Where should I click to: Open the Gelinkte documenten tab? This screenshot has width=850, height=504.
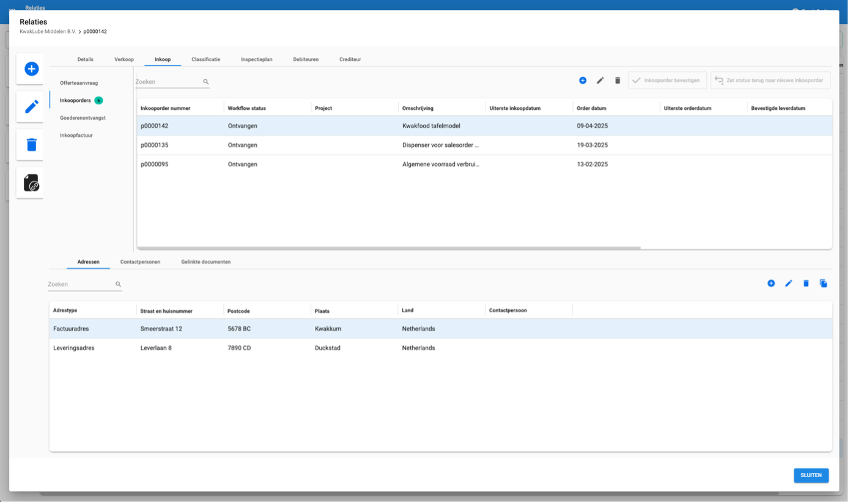tap(206, 262)
